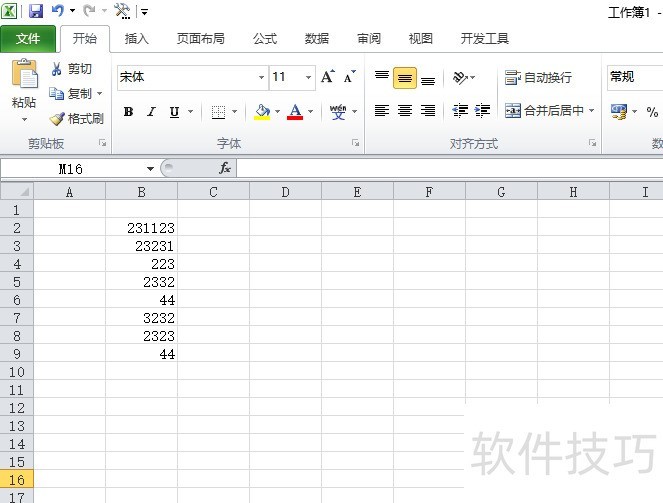
Task: Click cell containing 231123
Action: click(x=141, y=228)
